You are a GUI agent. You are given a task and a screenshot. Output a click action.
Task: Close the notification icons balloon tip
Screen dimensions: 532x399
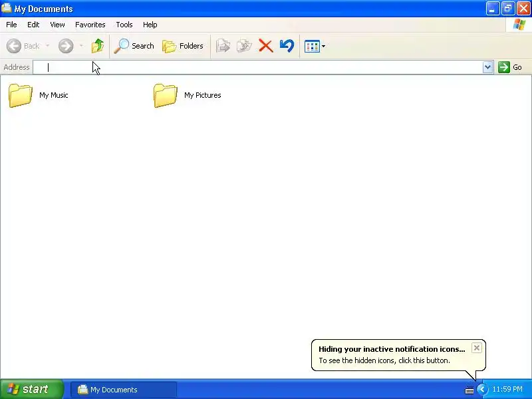pos(477,348)
